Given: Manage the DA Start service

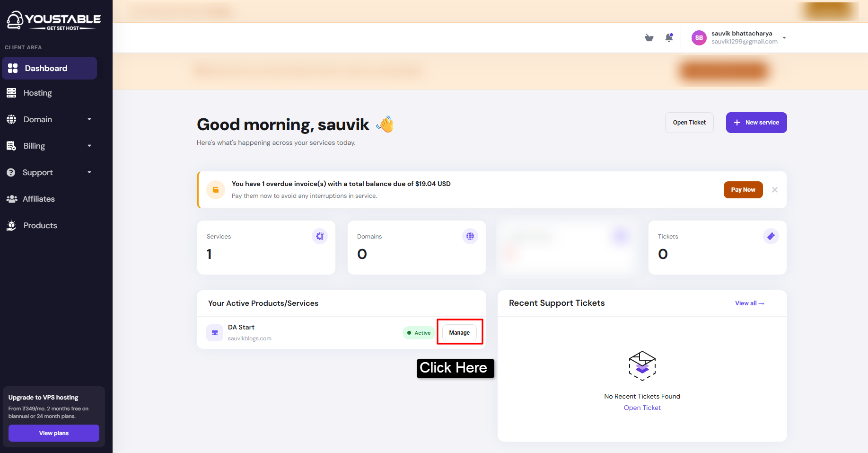Looking at the screenshot, I should (459, 333).
